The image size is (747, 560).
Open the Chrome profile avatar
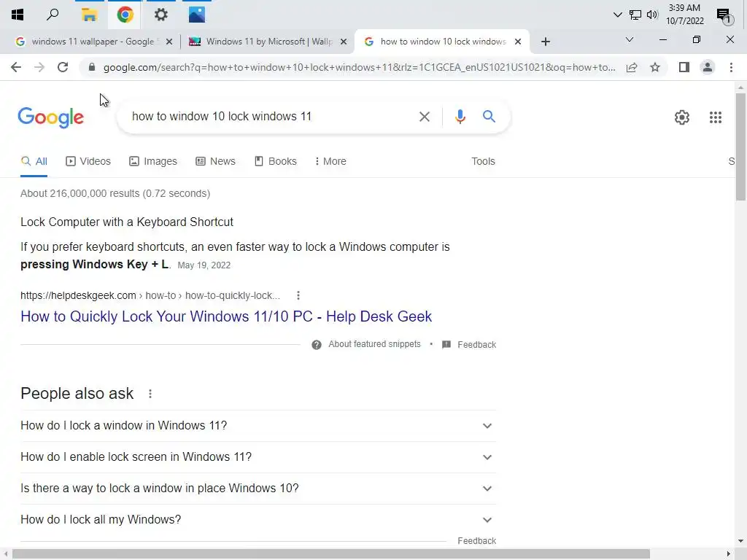pos(708,67)
